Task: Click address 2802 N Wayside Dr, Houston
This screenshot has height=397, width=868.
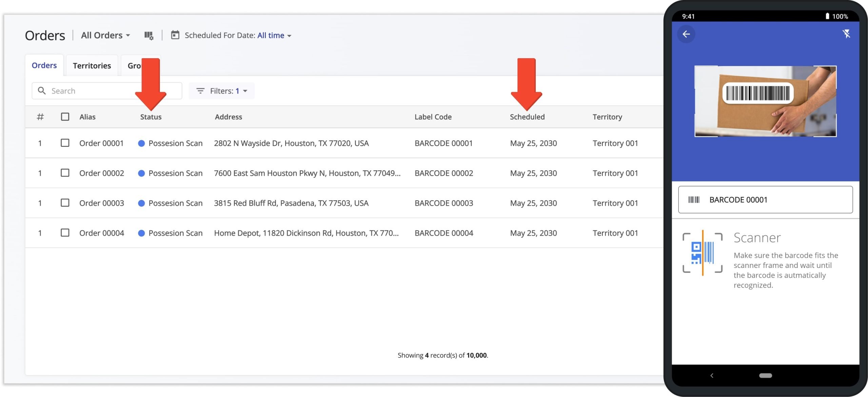Action: (x=291, y=143)
